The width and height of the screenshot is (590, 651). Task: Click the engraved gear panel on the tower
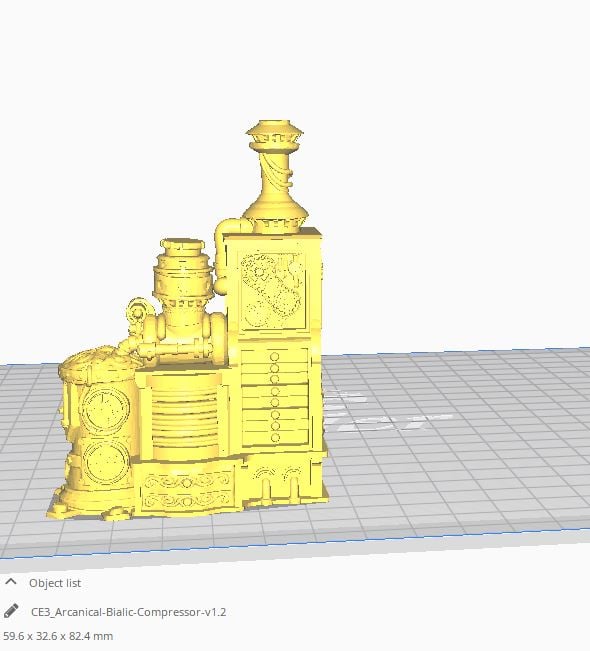tap(273, 290)
